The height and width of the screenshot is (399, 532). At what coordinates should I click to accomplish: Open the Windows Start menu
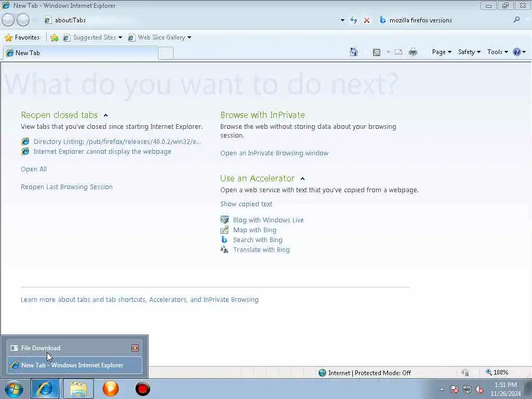point(14,389)
